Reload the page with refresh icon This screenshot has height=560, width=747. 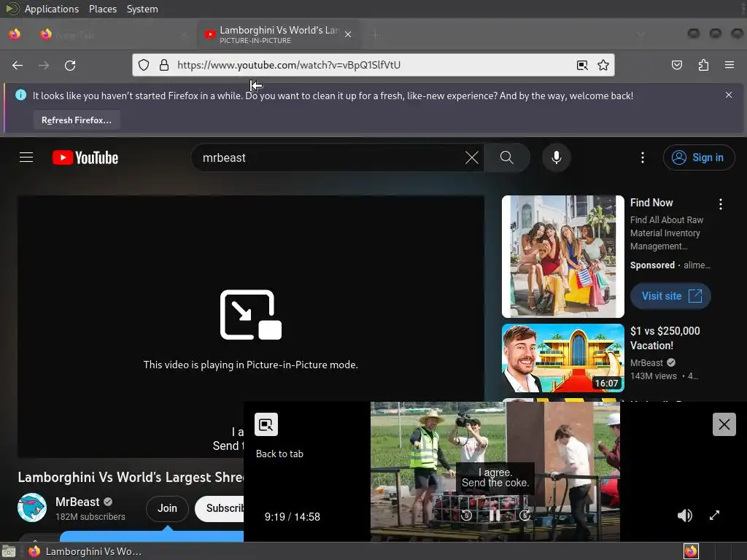point(70,65)
